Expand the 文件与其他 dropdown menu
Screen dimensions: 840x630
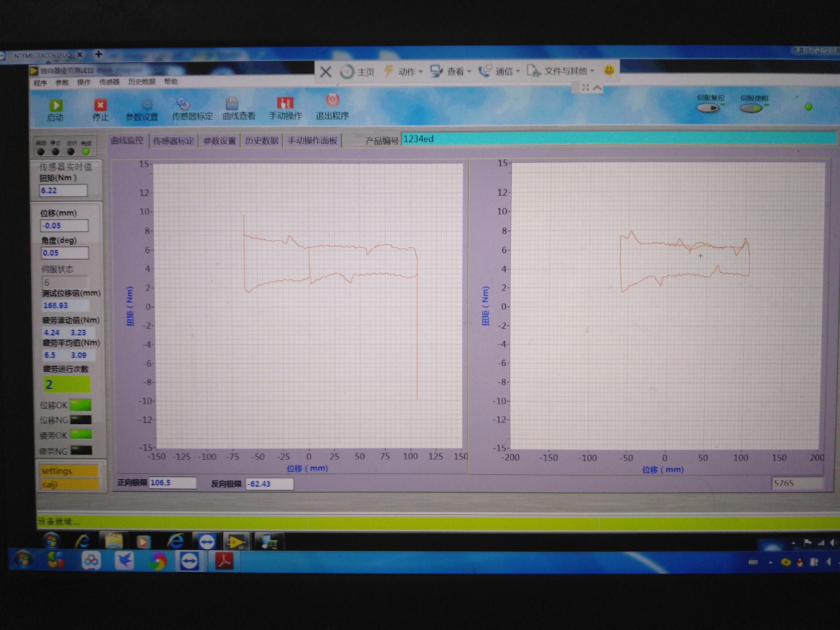coord(568,71)
